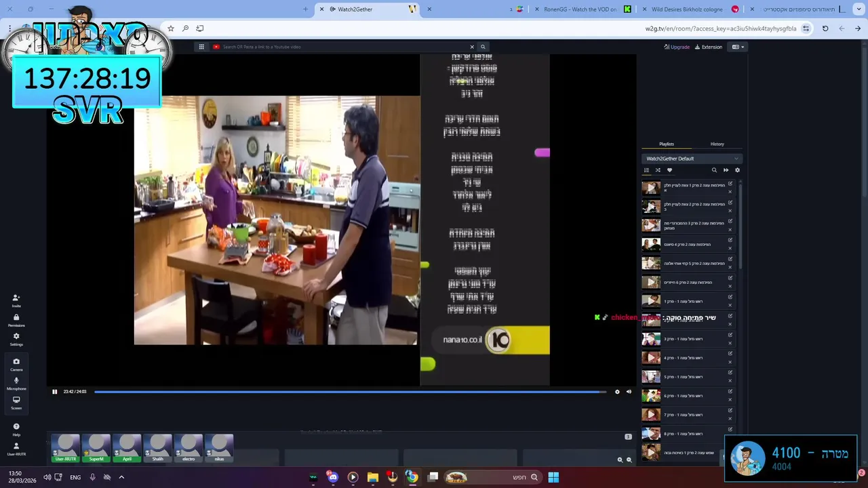Viewport: 868px width, 488px height.
Task: Open the User-RRJTR profile icon
Action: (x=16, y=448)
